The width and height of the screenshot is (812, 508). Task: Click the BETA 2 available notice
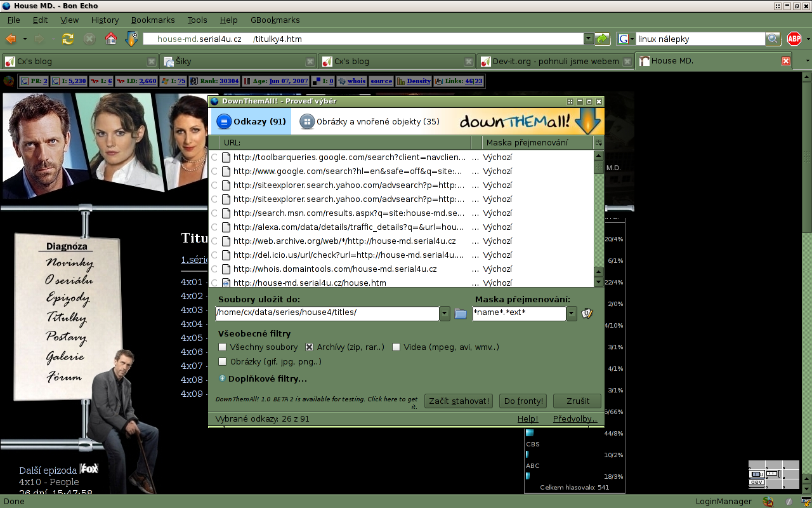click(317, 403)
